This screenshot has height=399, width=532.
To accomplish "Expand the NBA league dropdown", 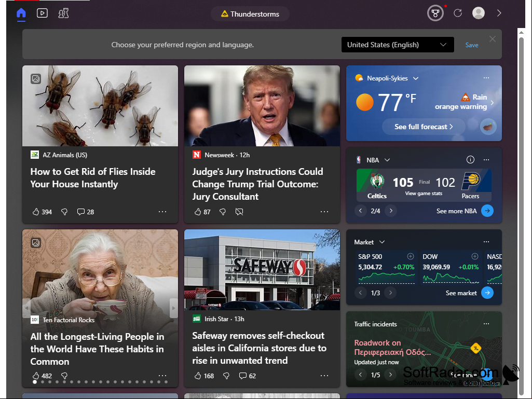I will click(387, 160).
